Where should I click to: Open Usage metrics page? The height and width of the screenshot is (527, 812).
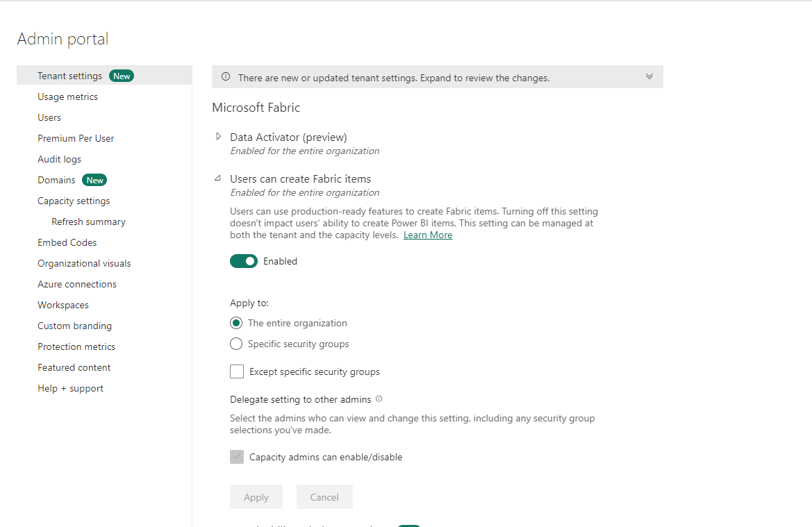pos(67,97)
